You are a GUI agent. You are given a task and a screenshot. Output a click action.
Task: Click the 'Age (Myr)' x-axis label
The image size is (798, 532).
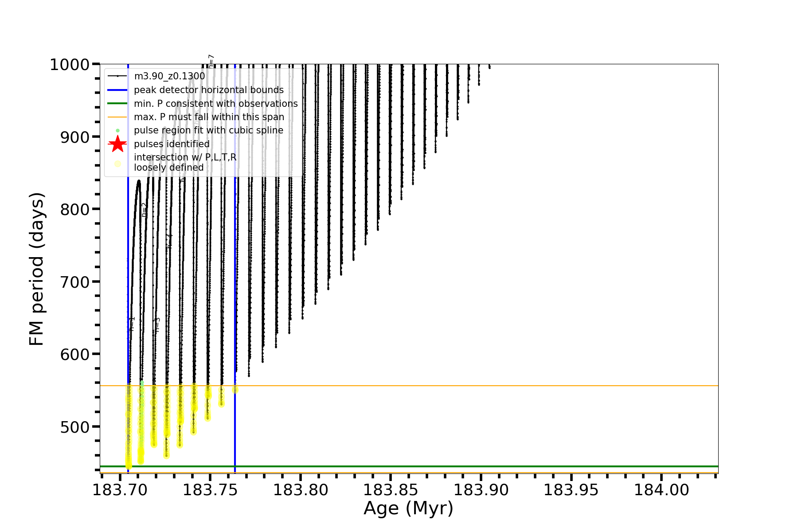click(x=408, y=508)
